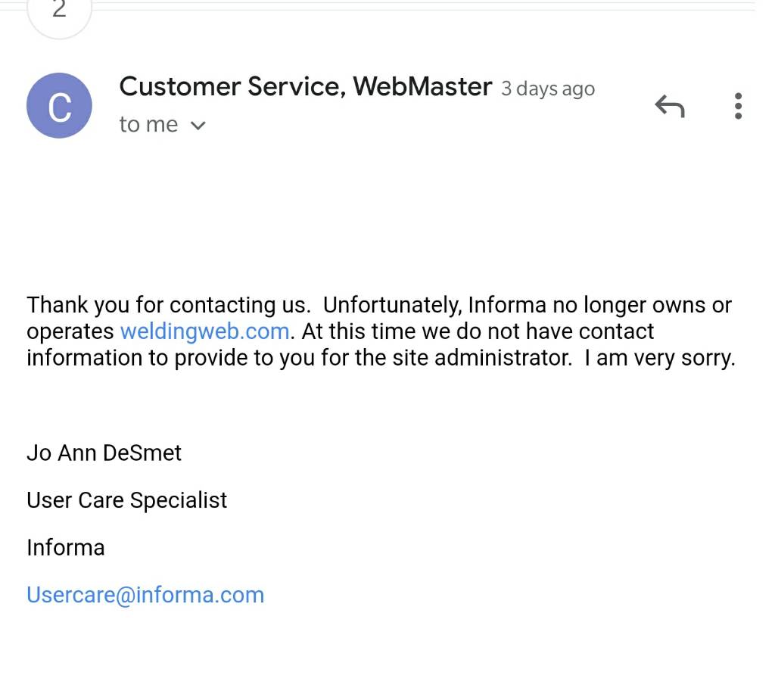Expand recipient details chevron beside "to me"
Image resolution: width=775 pixels, height=700 pixels.
(198, 126)
